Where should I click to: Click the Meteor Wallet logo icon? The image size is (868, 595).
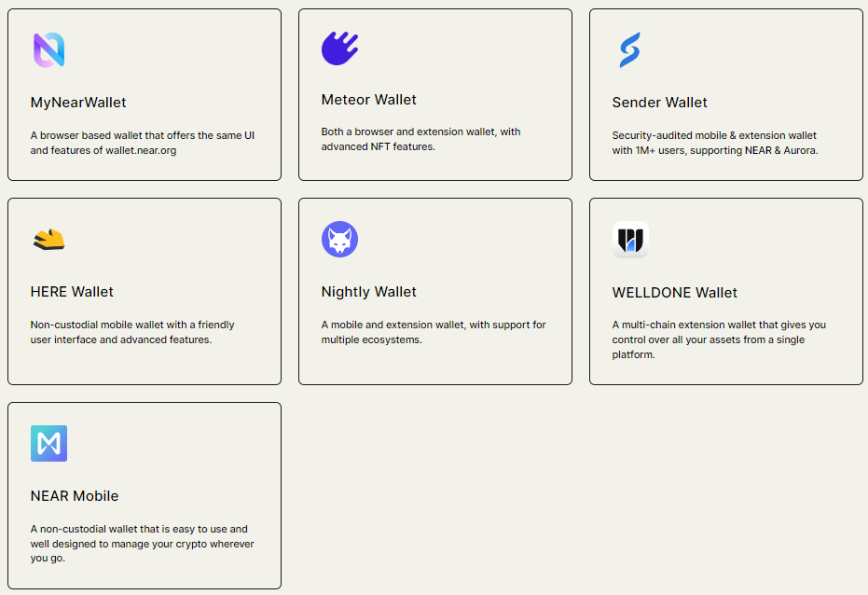click(339, 48)
